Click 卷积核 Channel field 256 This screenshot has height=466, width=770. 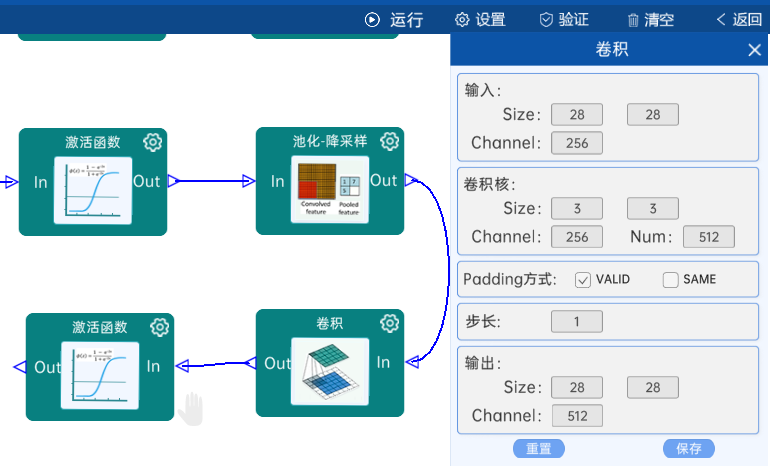(x=577, y=237)
